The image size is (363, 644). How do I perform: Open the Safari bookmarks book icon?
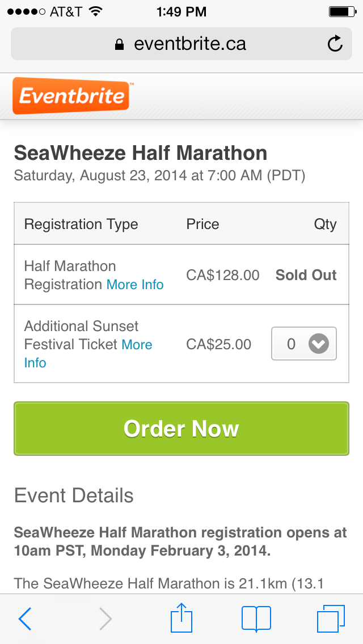[x=256, y=618]
